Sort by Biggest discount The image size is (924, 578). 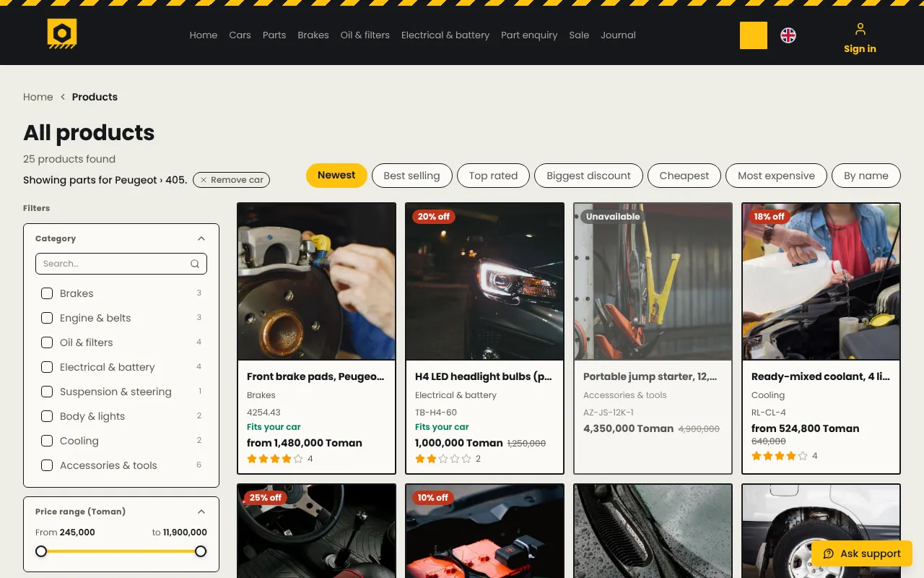(x=588, y=176)
